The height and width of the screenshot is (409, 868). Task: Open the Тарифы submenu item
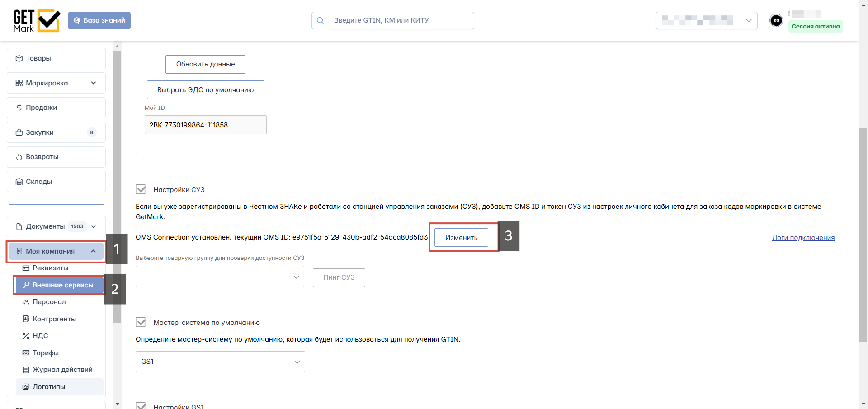coord(60,353)
